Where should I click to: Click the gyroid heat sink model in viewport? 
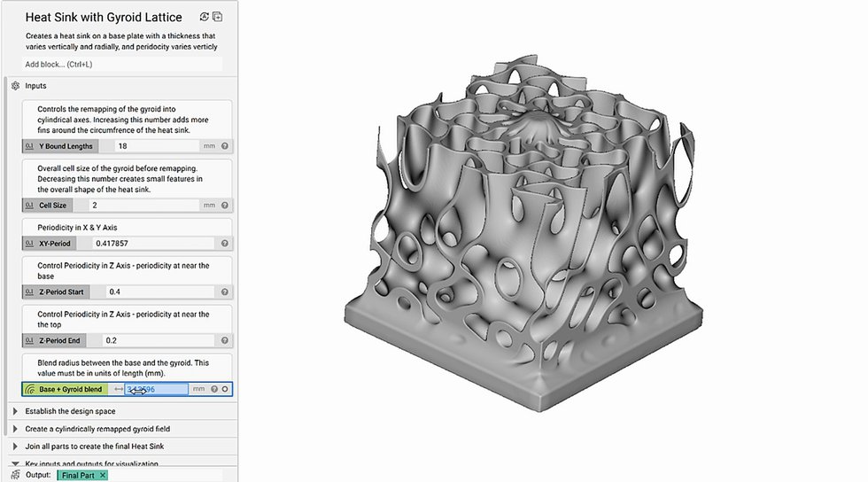pyautogui.click(x=523, y=233)
